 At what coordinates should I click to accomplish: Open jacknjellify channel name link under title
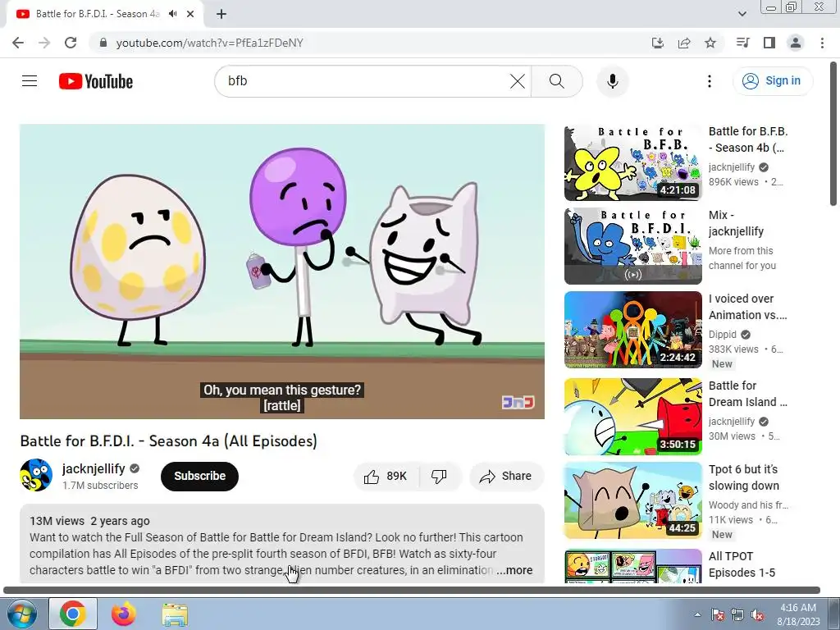click(94, 468)
